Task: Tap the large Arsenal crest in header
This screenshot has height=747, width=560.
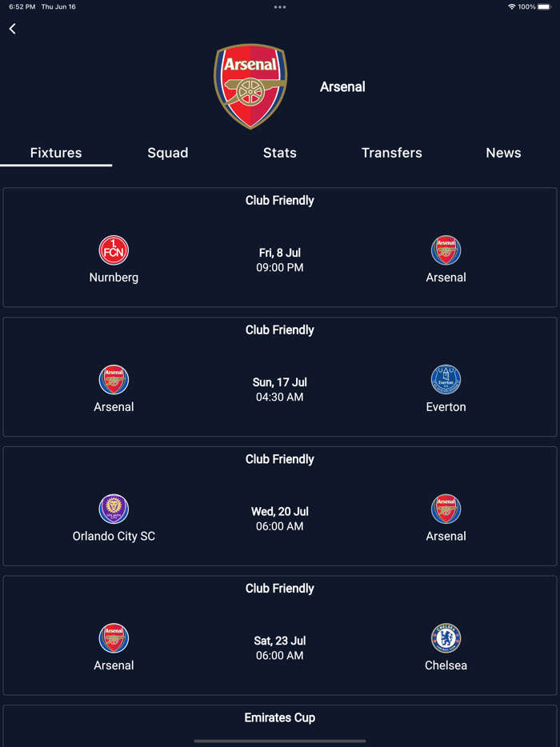Action: click(250, 86)
